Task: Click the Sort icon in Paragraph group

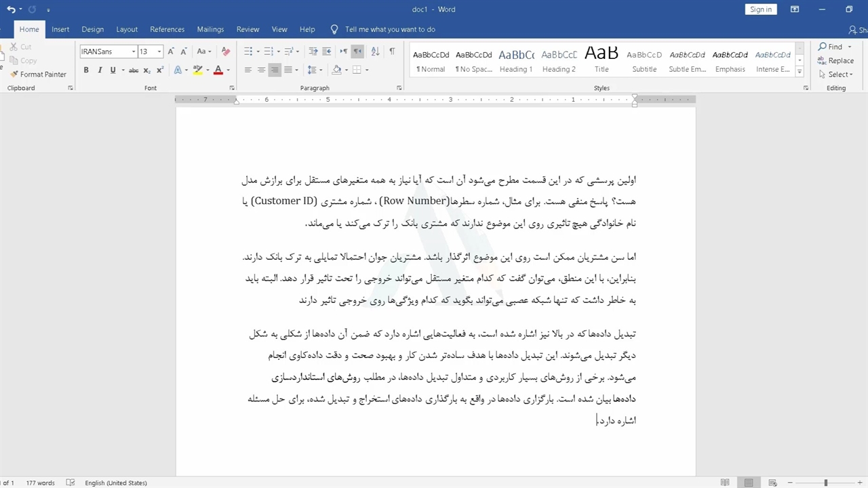Action: click(x=374, y=52)
